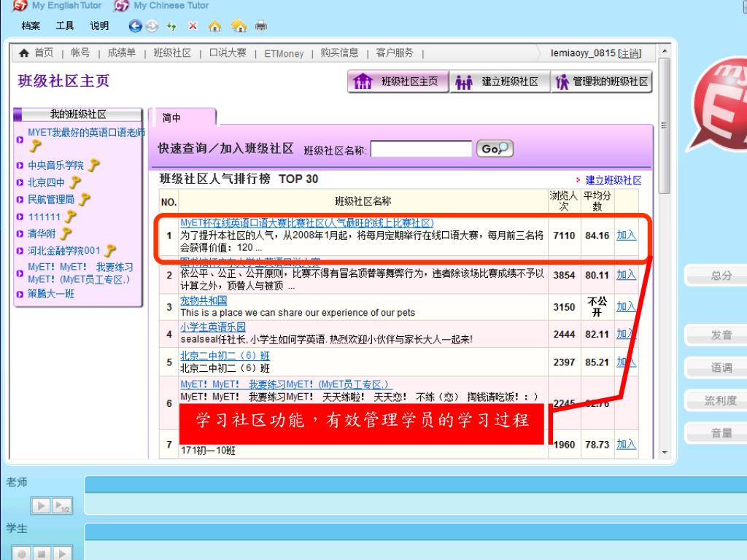Open MYET我最好的英语口语老师 in my communities
Image resolution: width=747 pixels, height=560 pixels.
coord(86,133)
